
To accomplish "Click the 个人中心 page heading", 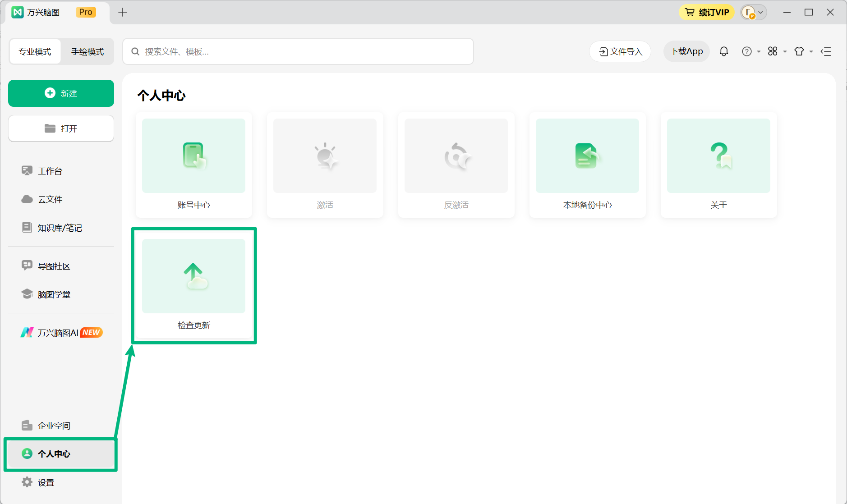I will tap(161, 96).
